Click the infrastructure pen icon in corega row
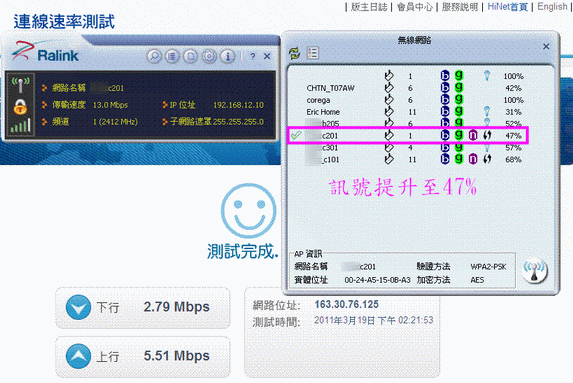This screenshot has width=573, height=383. (x=389, y=99)
